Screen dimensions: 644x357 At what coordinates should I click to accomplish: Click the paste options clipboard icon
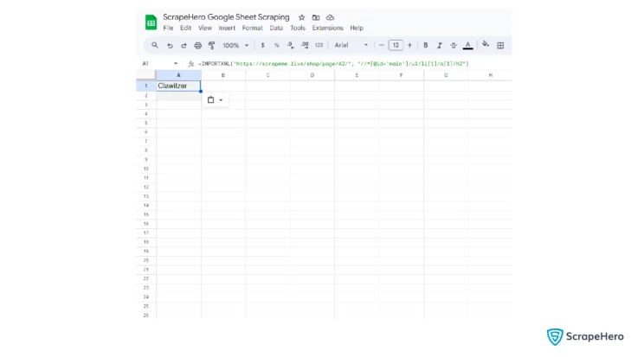click(x=210, y=99)
